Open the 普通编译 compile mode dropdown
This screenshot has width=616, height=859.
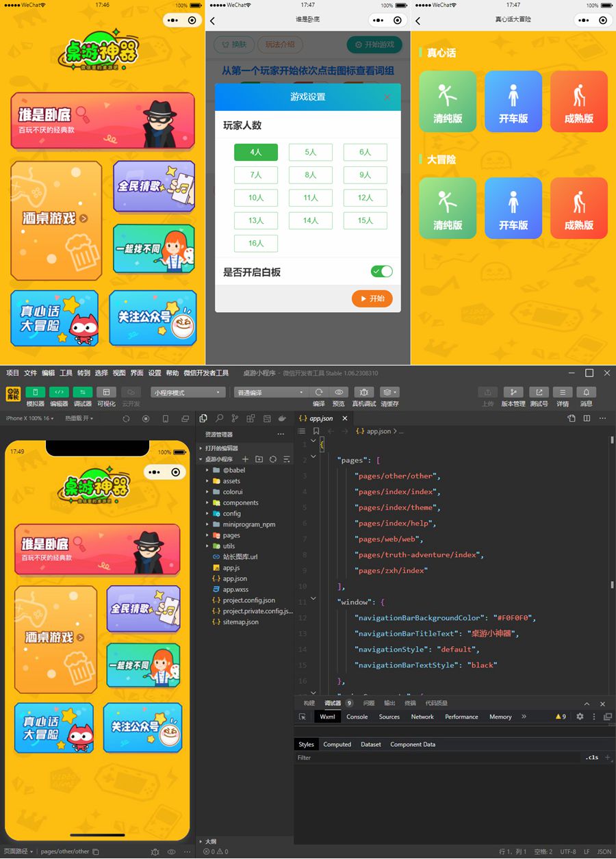click(271, 393)
